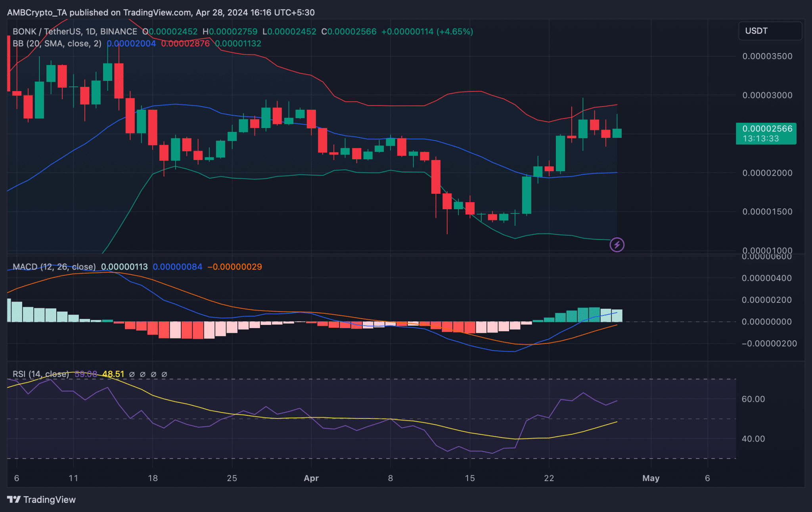This screenshot has width=812, height=512.
Task: Click the closing price C0.00002566 readout
Action: coord(349,31)
